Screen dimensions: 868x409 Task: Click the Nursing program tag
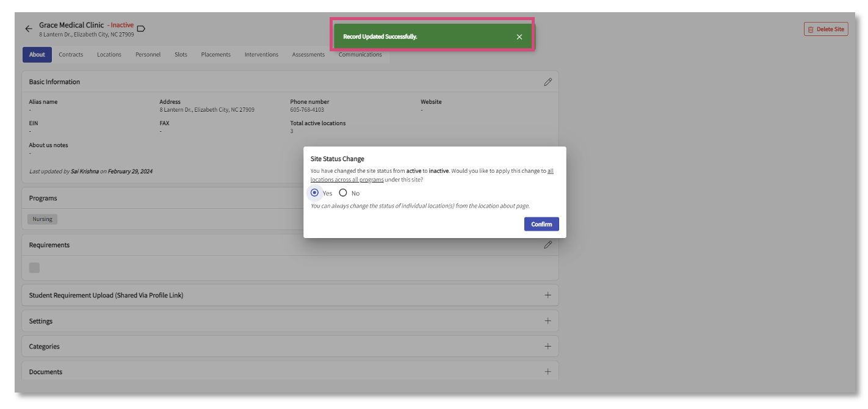(x=42, y=219)
